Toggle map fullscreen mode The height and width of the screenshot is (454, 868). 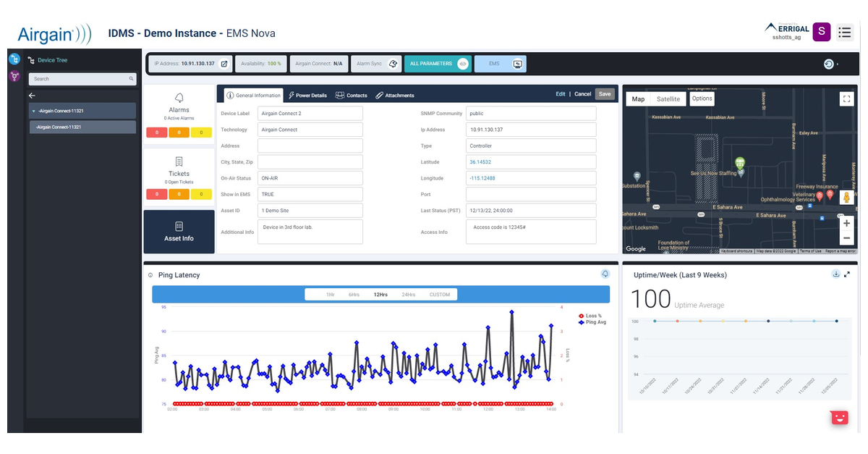(846, 98)
